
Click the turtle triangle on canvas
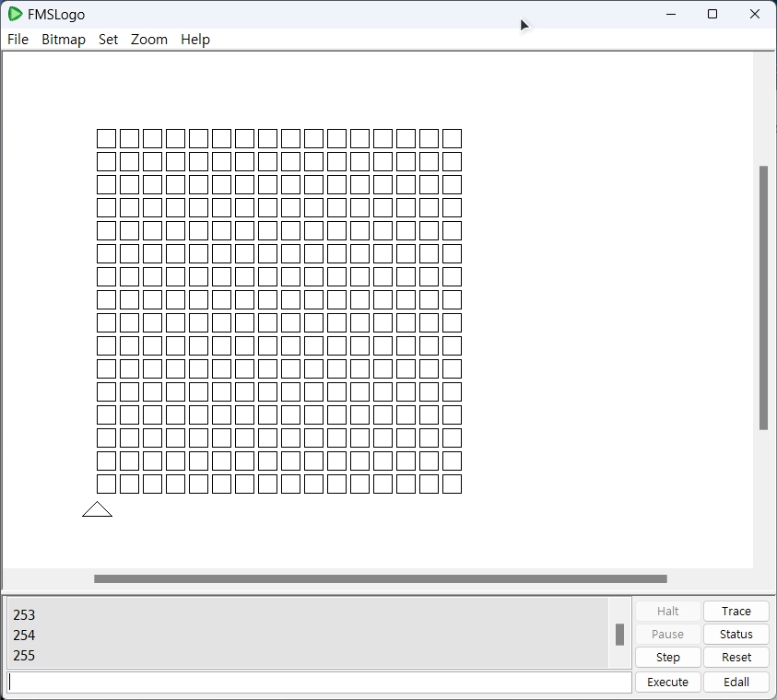pyautogui.click(x=97, y=509)
